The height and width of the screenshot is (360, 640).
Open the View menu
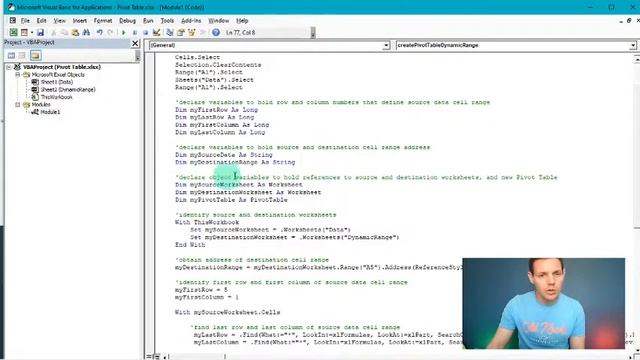[60, 20]
